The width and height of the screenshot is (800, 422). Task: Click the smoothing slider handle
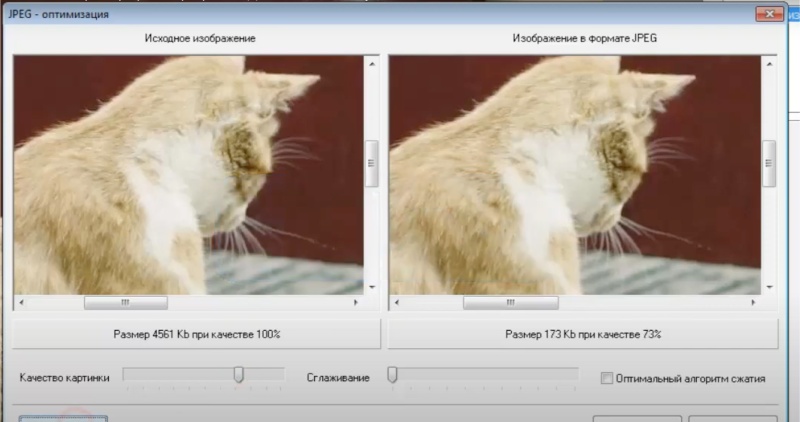392,375
